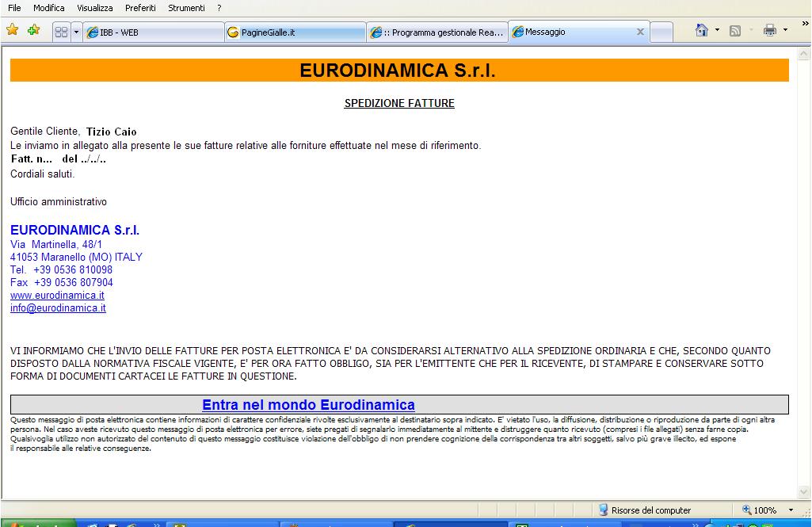Switch to the Programma gestionale Rea... tab
Screen dimensions: 812x527
coord(437,32)
